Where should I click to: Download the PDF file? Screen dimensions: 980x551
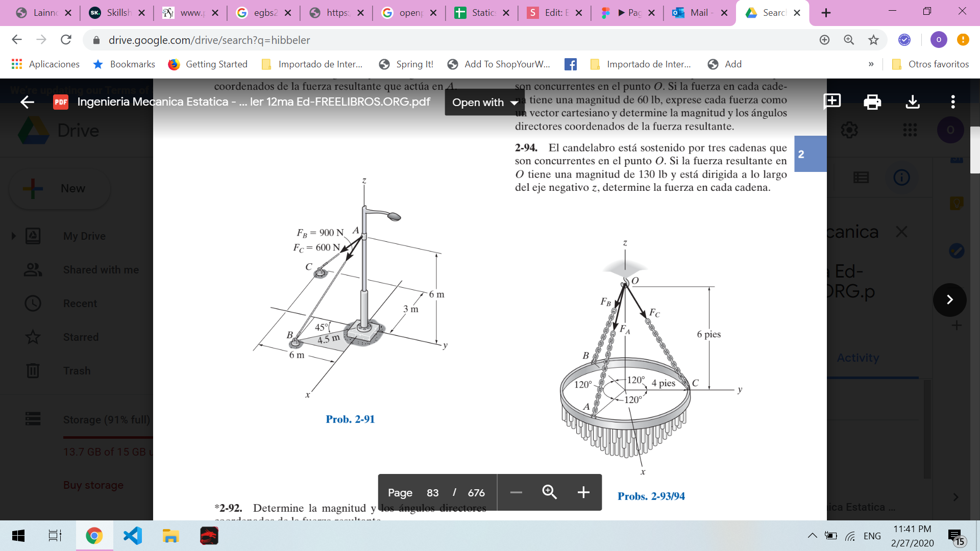coord(912,102)
